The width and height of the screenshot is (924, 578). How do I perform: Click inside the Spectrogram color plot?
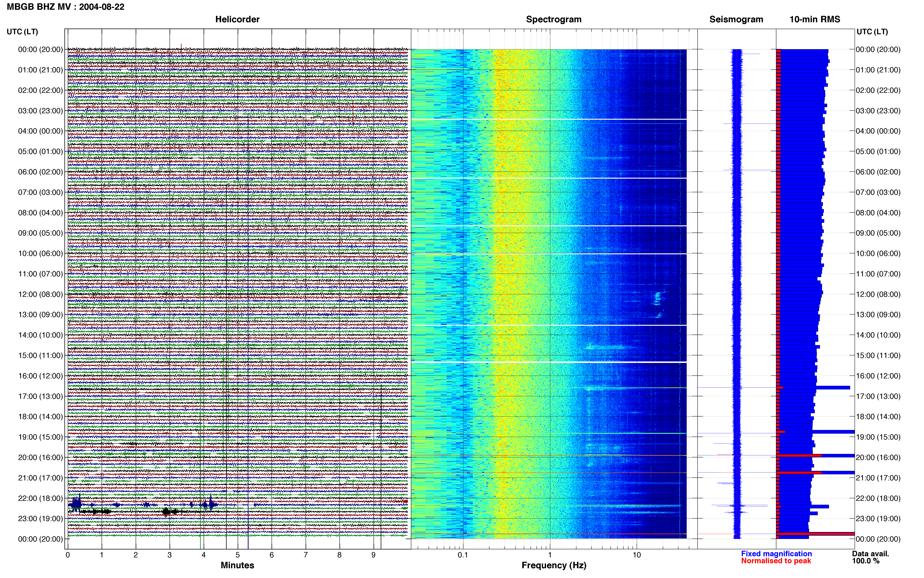pos(549,294)
